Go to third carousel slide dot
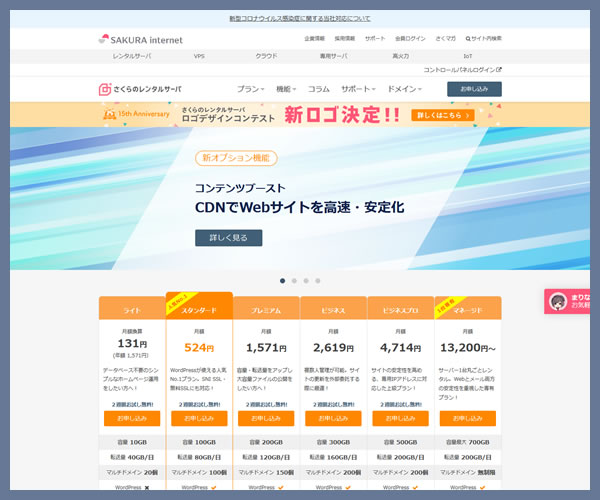600x500 pixels. (306, 281)
